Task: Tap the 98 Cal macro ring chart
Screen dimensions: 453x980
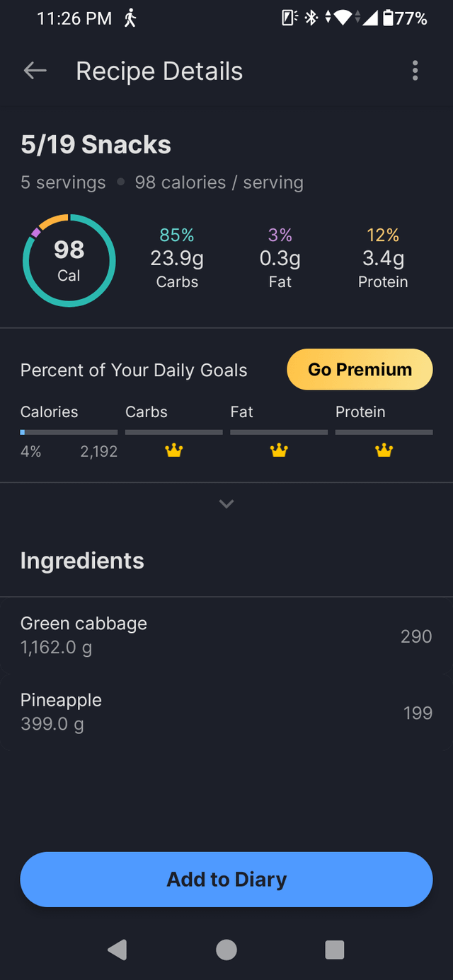Action: 69,260
